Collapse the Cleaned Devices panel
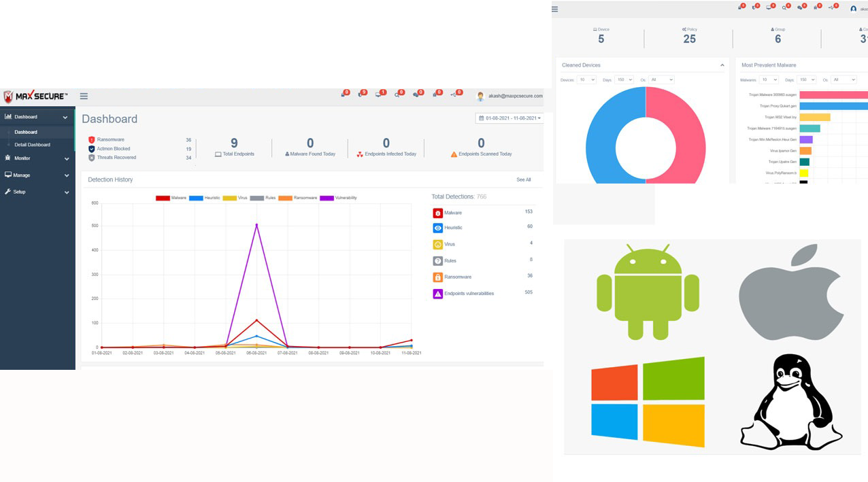The width and height of the screenshot is (868, 482). [x=722, y=65]
